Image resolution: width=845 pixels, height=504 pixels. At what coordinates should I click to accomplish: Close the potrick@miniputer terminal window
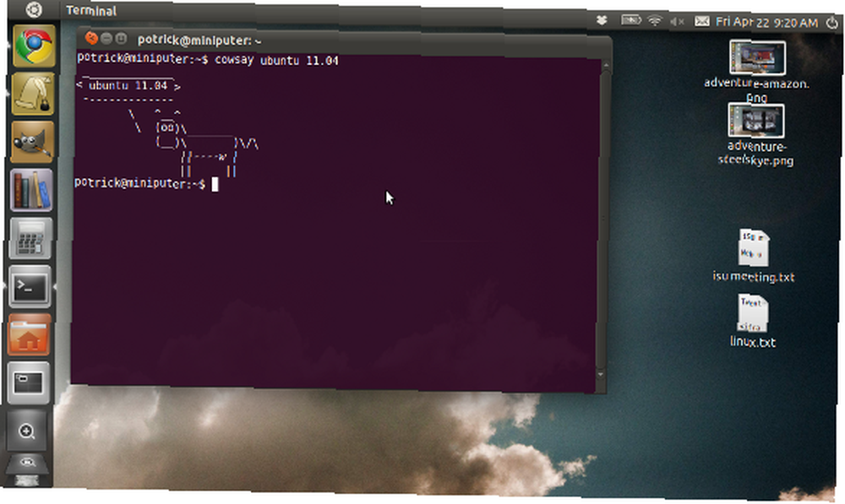[x=91, y=38]
